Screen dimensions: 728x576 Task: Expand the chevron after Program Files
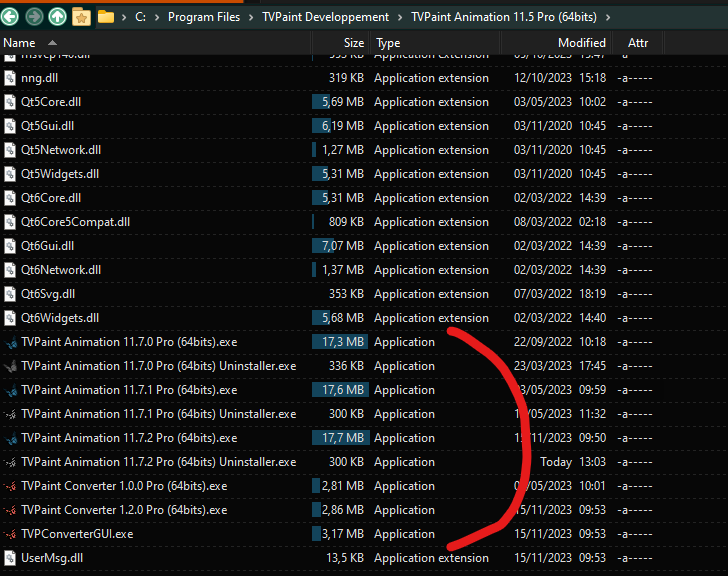tap(251, 18)
